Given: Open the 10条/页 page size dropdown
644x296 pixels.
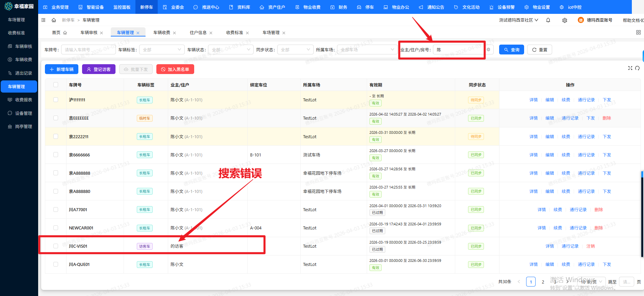Looking at the screenshot, I should 591,282.
